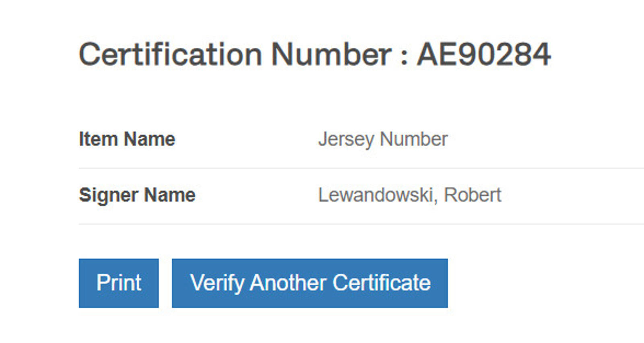Click the Item Name label
Viewport: 644px width, 343px height.
pyautogui.click(x=127, y=139)
